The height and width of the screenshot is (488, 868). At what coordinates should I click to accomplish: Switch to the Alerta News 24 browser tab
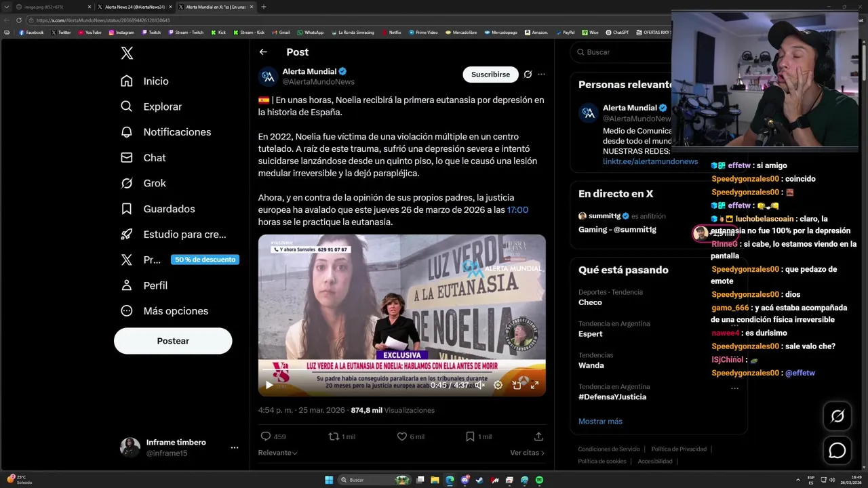(x=134, y=7)
